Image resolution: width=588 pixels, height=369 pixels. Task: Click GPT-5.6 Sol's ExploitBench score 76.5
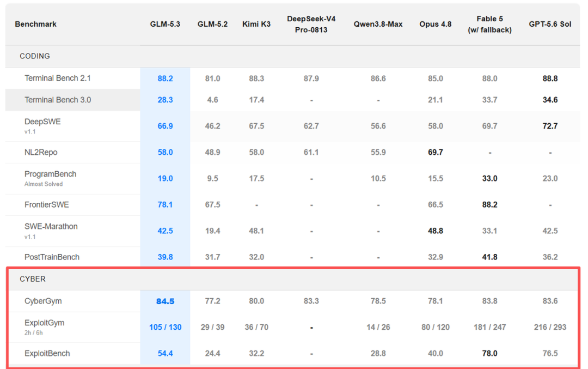(550, 354)
